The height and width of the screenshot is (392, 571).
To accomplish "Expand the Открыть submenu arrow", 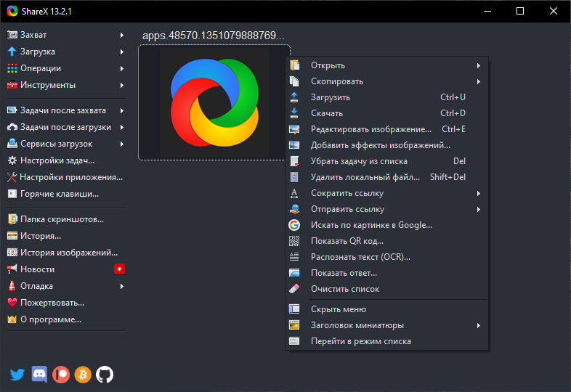I will click(479, 65).
